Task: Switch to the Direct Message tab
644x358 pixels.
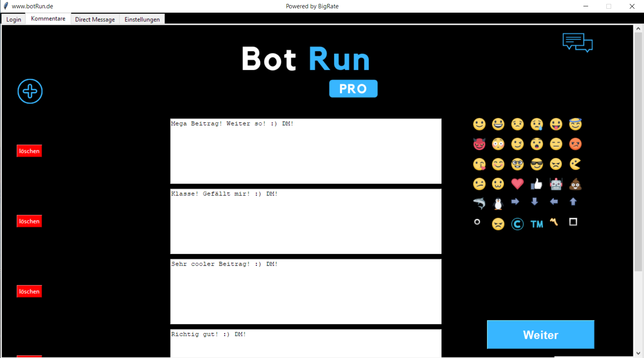Action: [x=95, y=19]
